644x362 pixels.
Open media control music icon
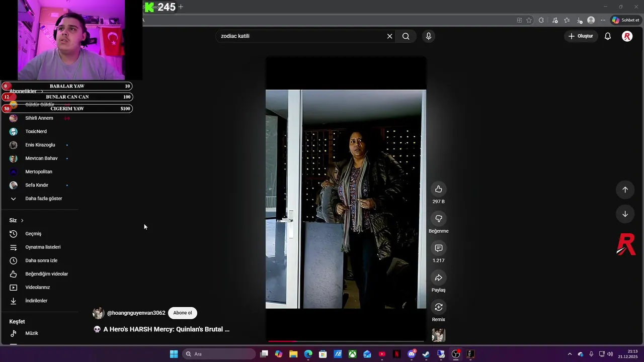point(555,20)
